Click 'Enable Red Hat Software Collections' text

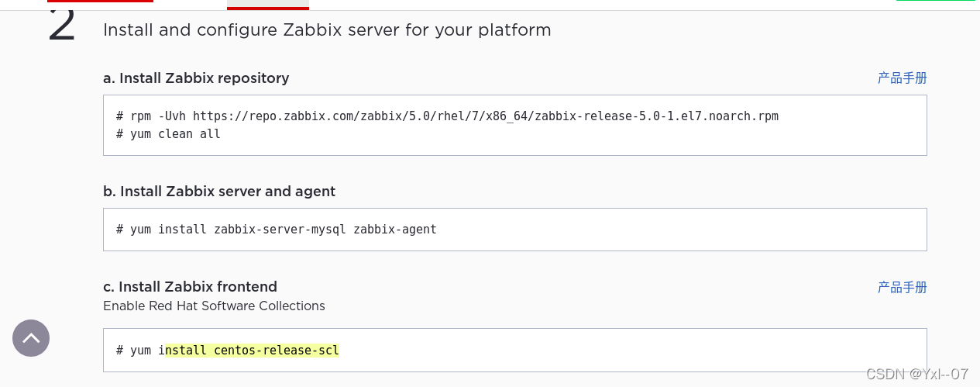214,306
